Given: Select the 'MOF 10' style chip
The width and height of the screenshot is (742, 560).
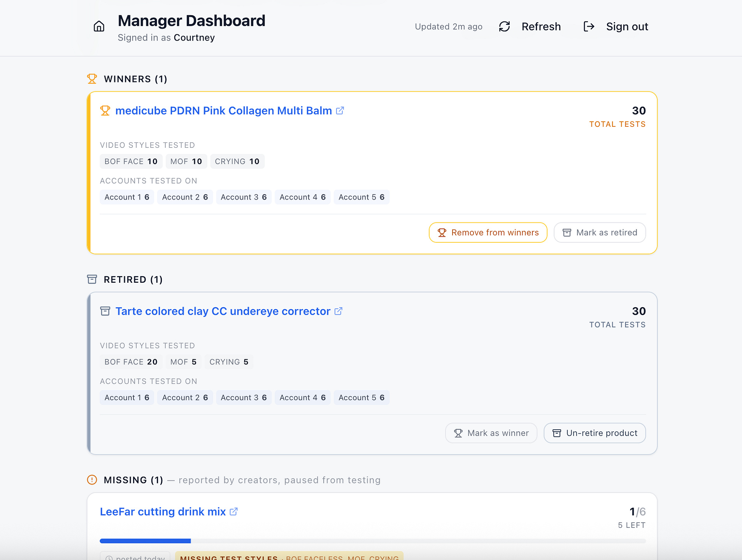Looking at the screenshot, I should tap(186, 161).
